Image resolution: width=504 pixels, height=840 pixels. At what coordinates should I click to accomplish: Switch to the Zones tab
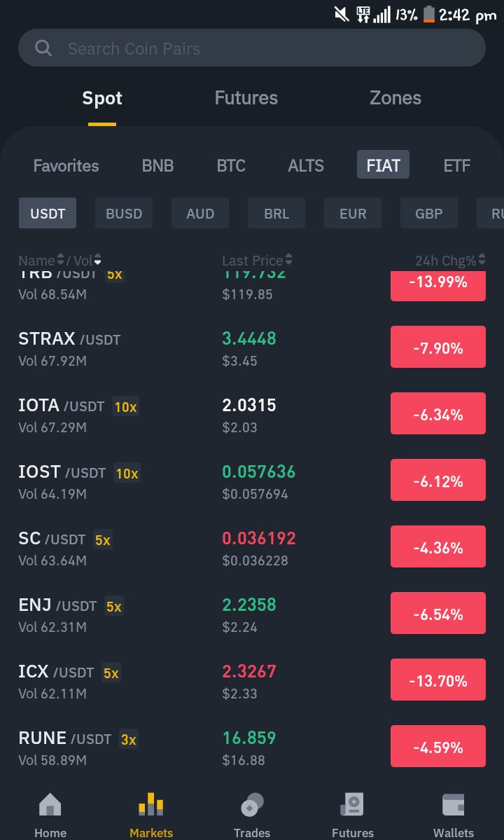[395, 97]
